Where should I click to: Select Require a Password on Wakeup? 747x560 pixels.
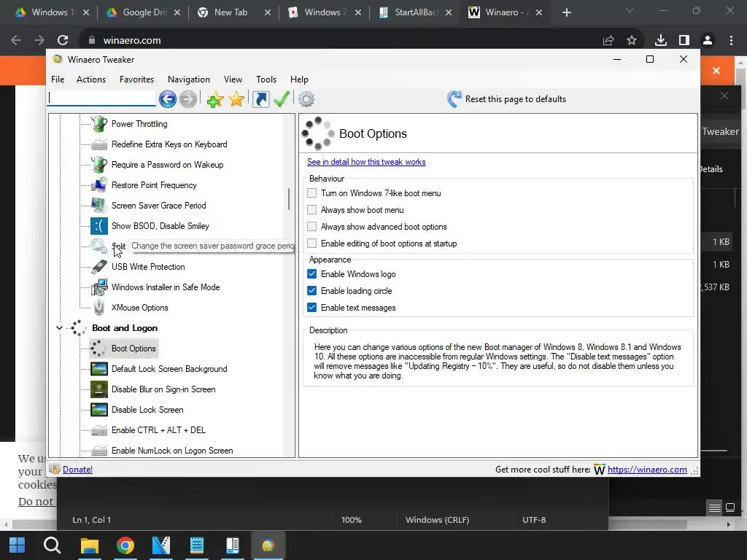click(167, 165)
